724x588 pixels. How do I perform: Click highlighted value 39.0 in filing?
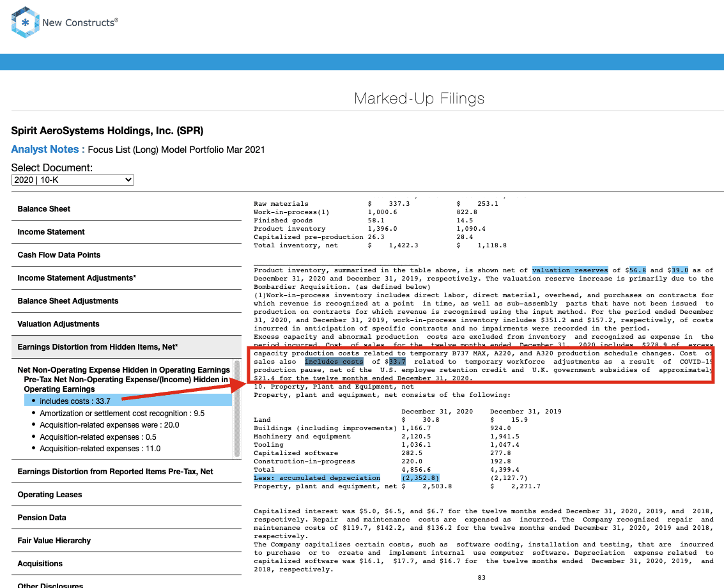tap(680, 270)
